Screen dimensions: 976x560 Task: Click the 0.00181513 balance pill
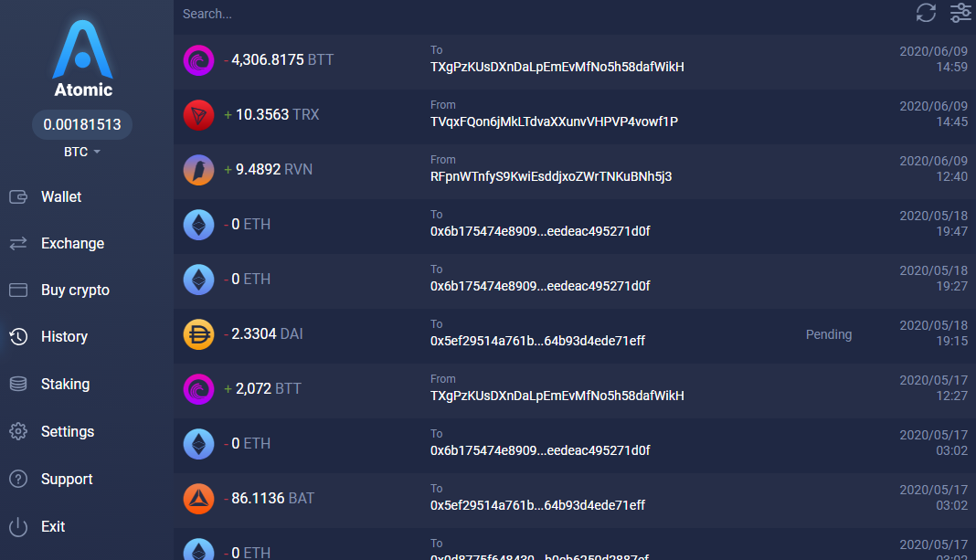coord(82,124)
